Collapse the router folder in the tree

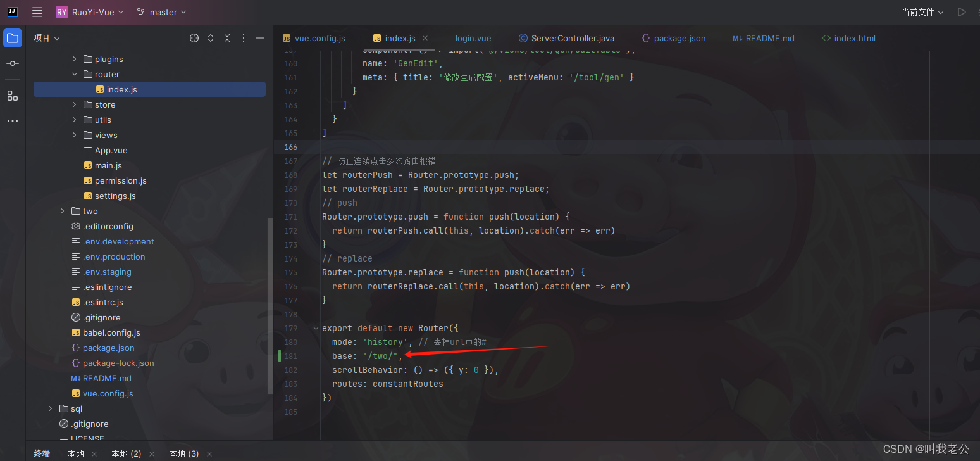[x=75, y=74]
